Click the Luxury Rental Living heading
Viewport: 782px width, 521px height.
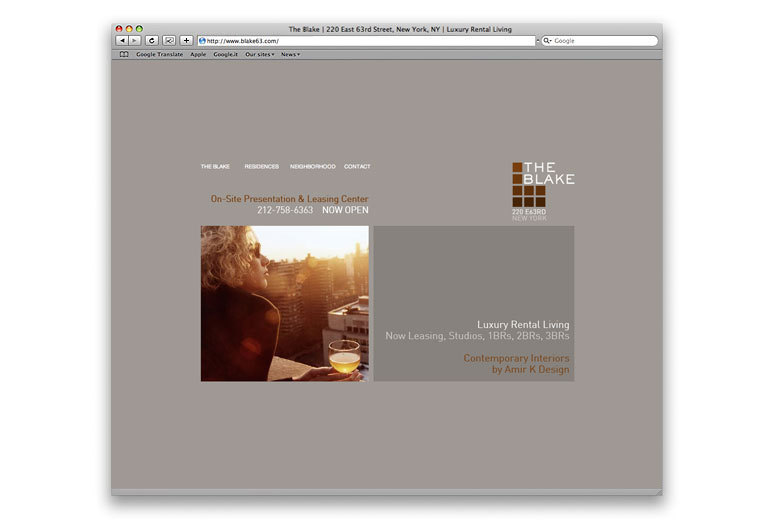coord(523,325)
